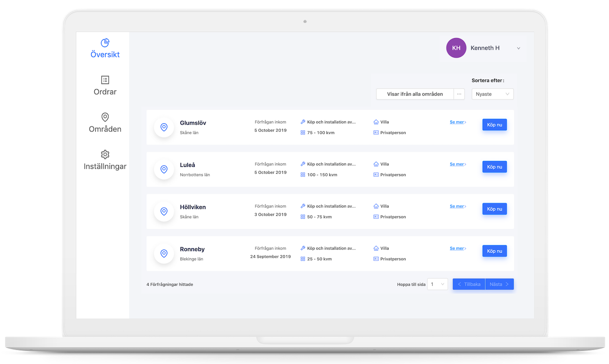Click the three-dots button beside area filter
The image size is (609, 364).
point(459,94)
